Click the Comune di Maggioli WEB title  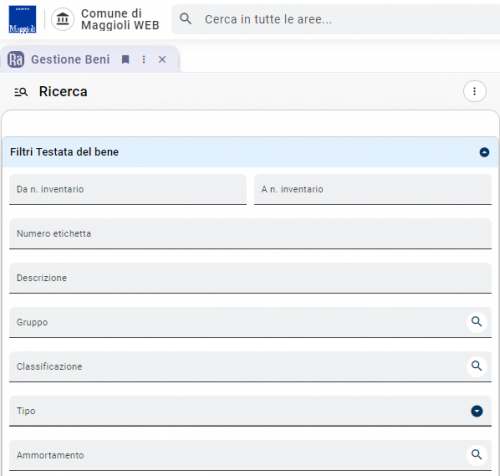[x=120, y=19]
